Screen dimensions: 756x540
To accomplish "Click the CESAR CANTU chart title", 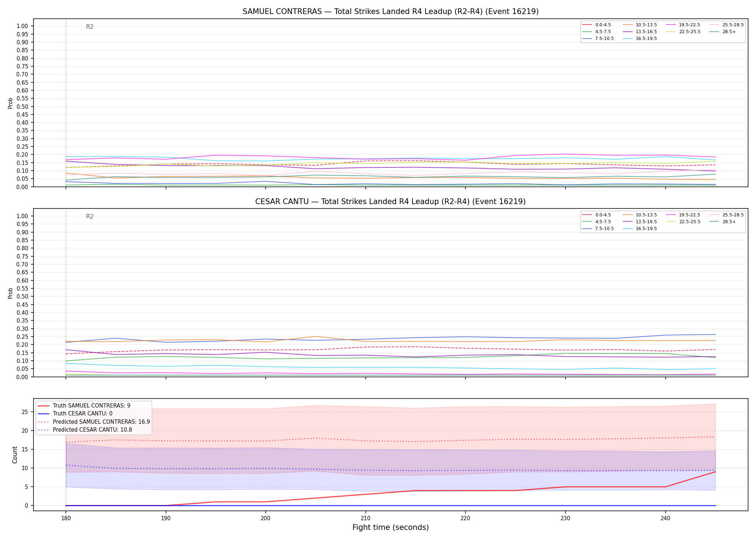I will [391, 202].
